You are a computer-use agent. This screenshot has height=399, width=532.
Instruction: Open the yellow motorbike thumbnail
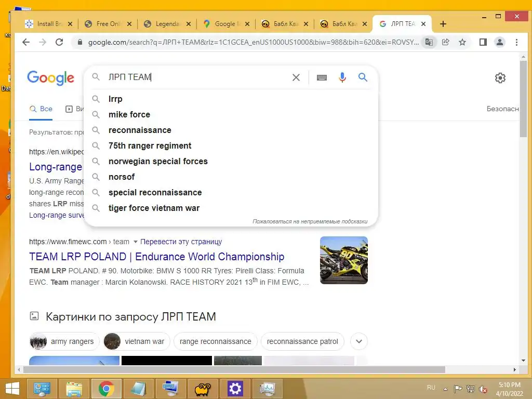344,260
